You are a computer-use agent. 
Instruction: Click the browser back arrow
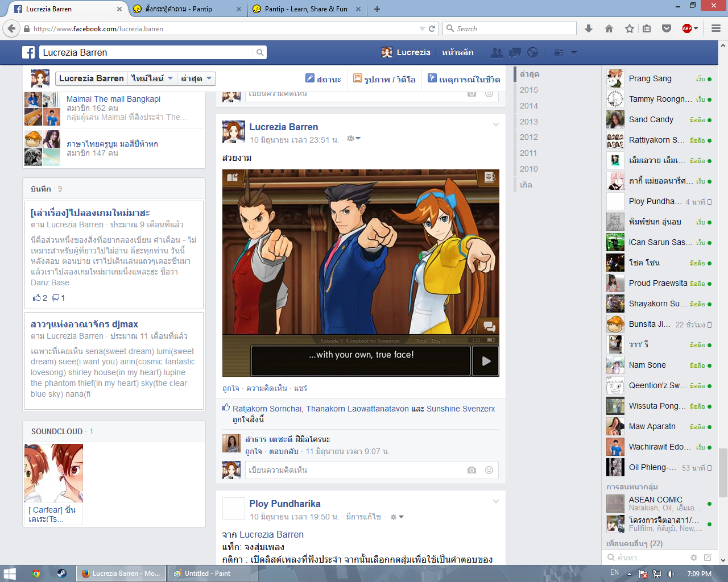pos(11,28)
